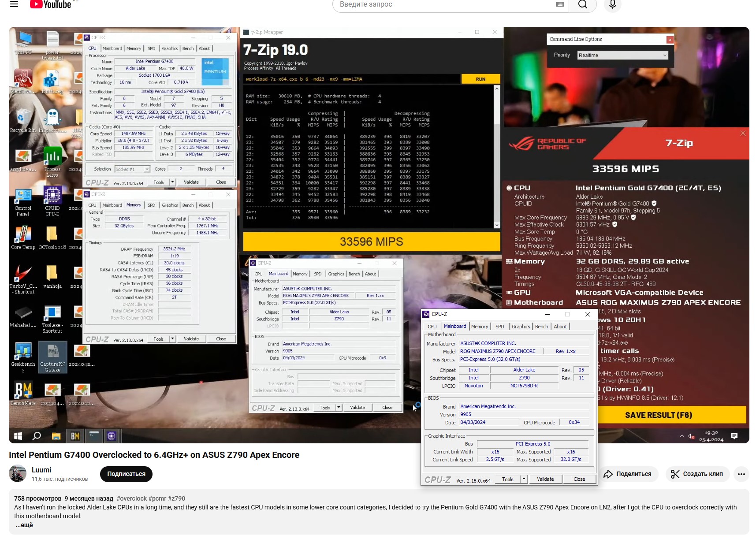Viewport: 756px width, 535px height.
Task: Open the About tab in CPU-Z 2.16.0
Action: pos(560,327)
